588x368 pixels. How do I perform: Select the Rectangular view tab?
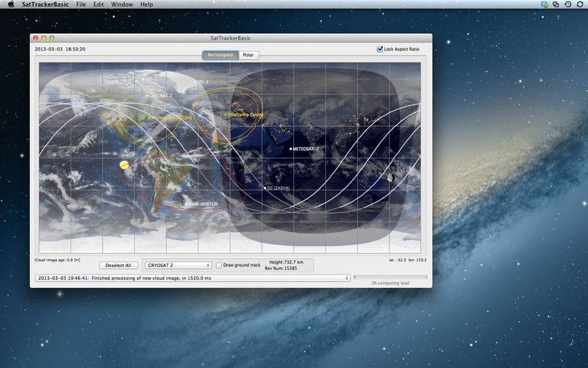tap(220, 54)
